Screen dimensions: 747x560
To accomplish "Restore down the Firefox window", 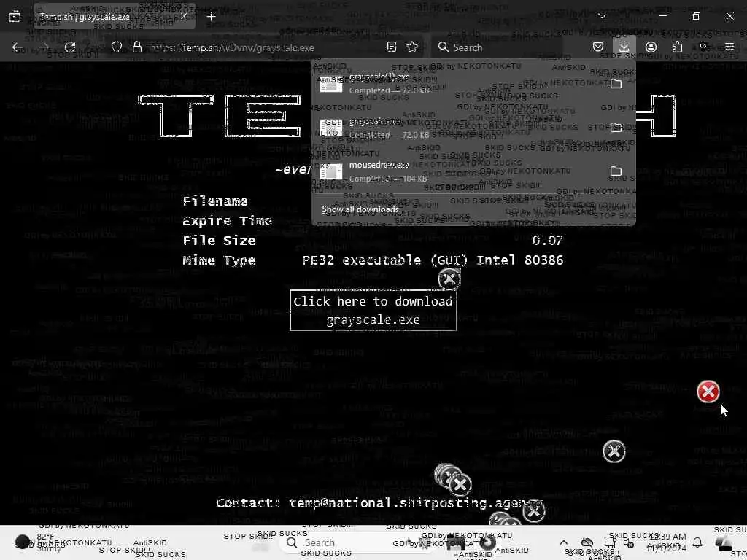I will pos(697,16).
